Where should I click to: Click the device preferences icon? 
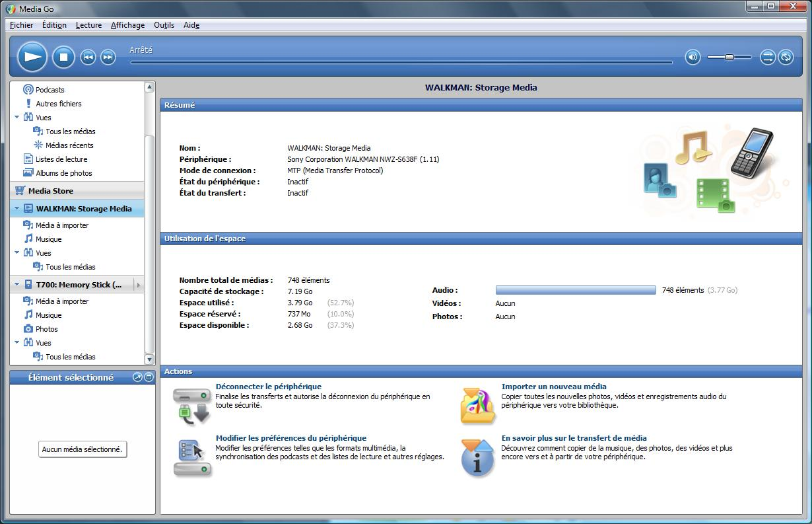pyautogui.click(x=191, y=457)
